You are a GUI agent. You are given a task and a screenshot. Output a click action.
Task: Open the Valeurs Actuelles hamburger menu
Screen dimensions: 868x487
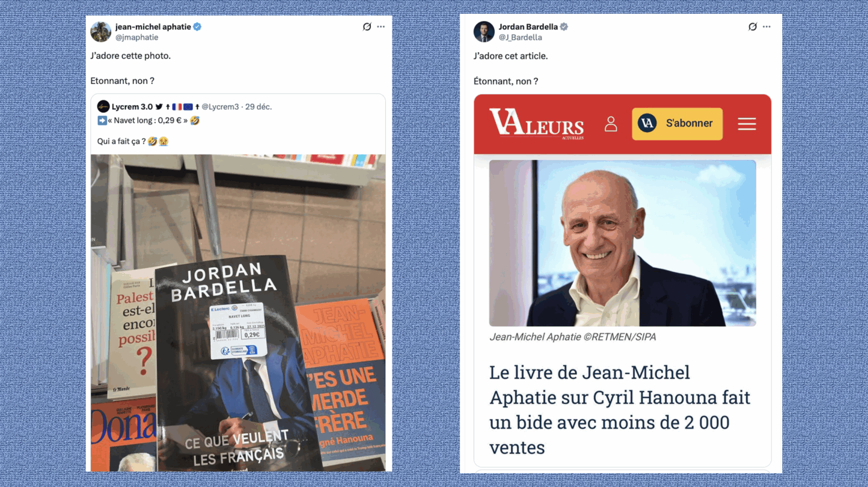click(x=747, y=124)
